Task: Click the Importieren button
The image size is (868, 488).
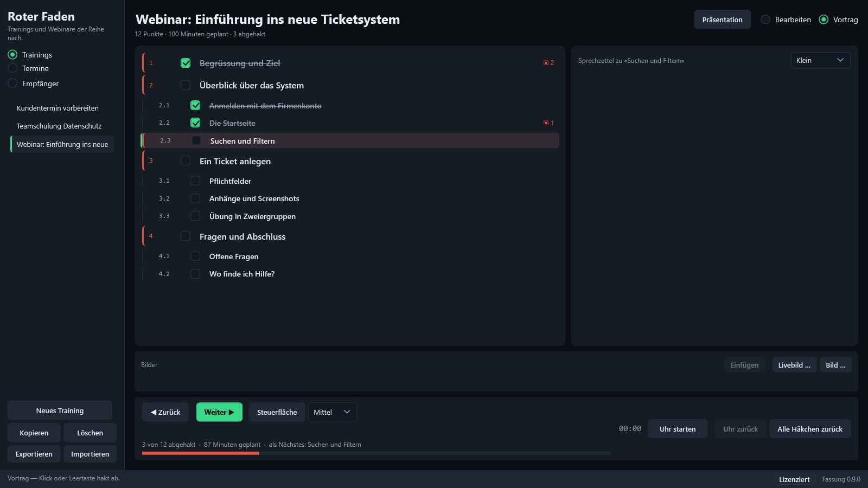Action: pos(90,454)
